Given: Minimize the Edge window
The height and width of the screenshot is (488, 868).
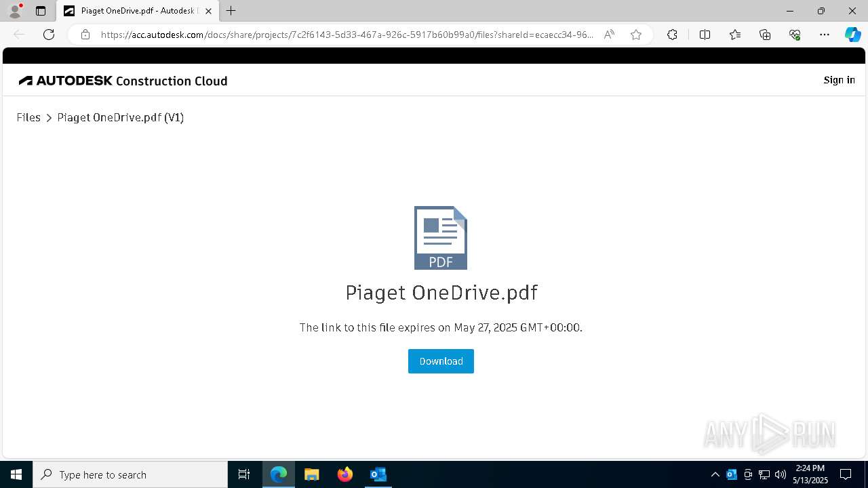Looking at the screenshot, I should (x=790, y=11).
